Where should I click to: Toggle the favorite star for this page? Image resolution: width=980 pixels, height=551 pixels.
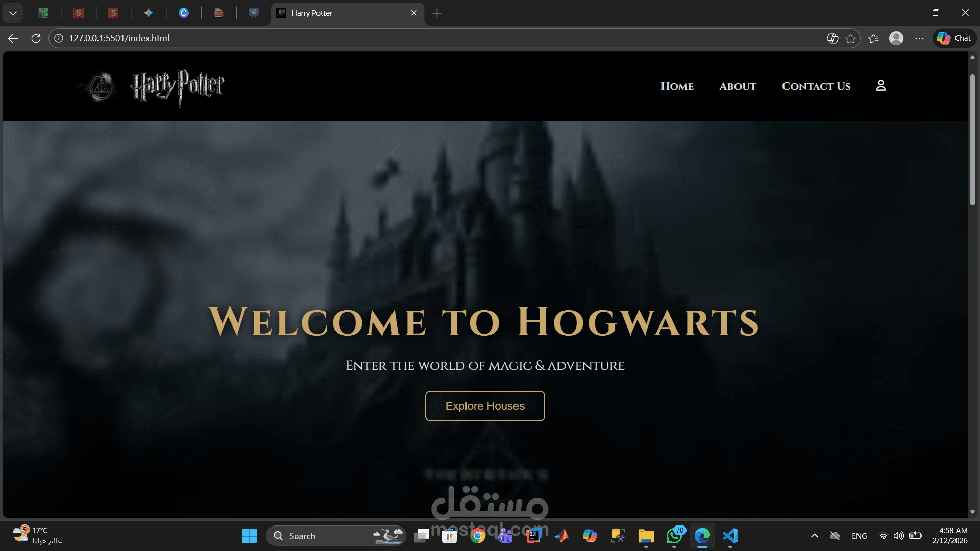coord(850,38)
